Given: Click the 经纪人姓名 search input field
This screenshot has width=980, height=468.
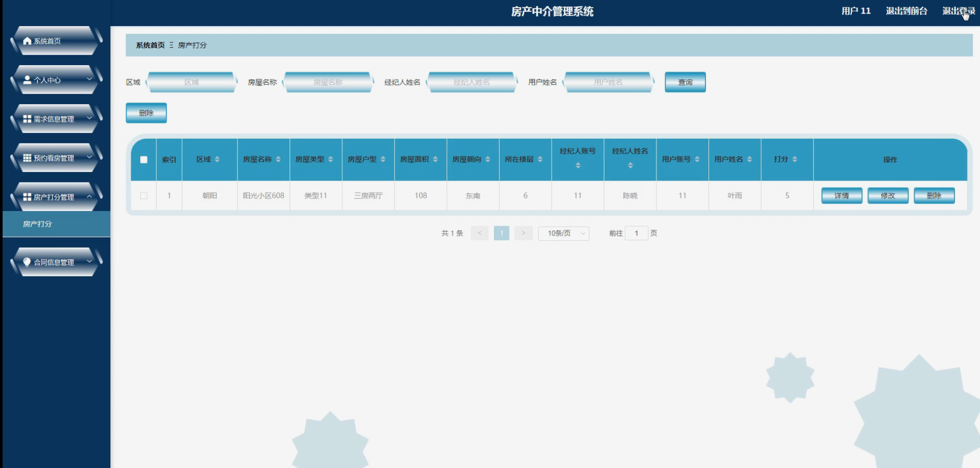Looking at the screenshot, I should 472,82.
